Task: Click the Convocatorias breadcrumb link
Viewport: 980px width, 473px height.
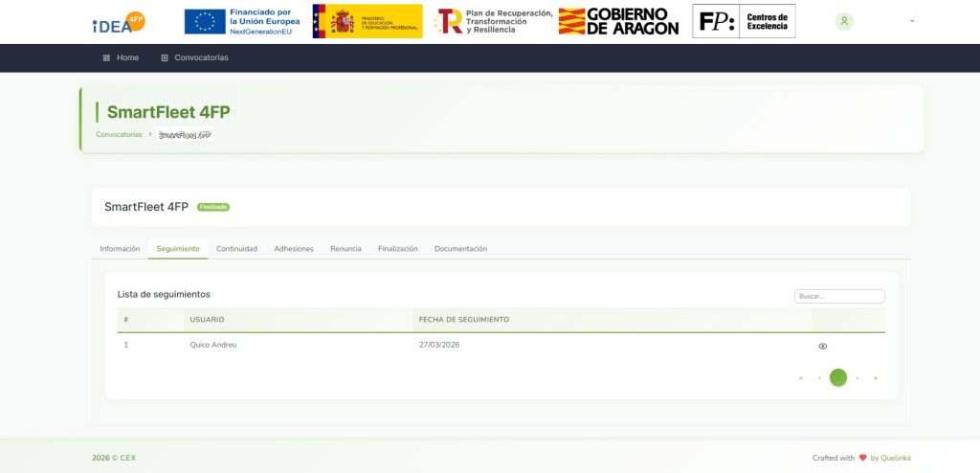Action: pos(119,134)
